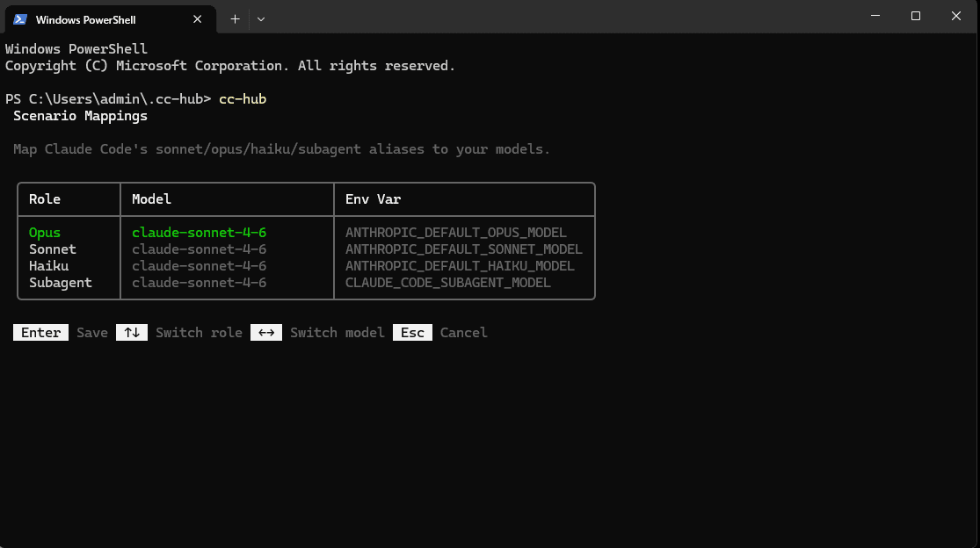Click ANTHROPIC_DEFAULT_SONNET_MODEL env var
The height and width of the screenshot is (548, 980).
coord(464,249)
